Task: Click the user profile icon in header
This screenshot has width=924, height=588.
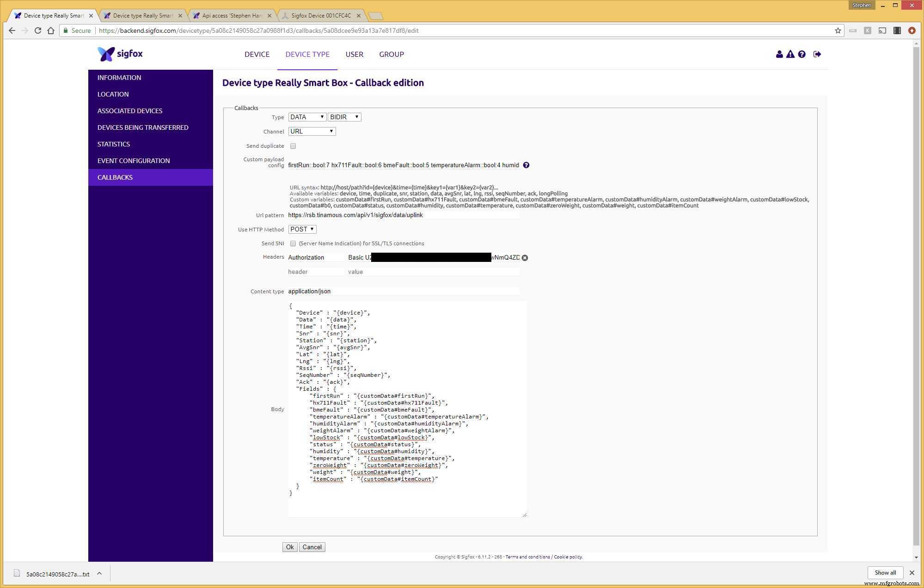Action: (779, 54)
